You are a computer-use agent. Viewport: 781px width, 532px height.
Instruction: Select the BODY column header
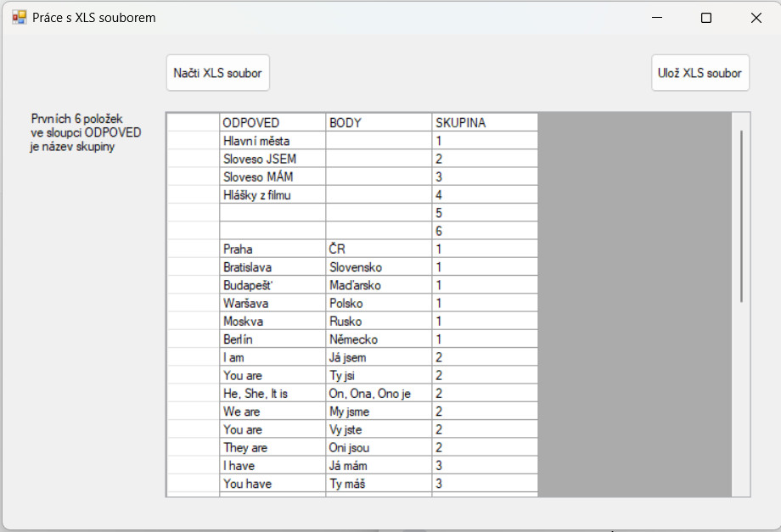[379, 122]
